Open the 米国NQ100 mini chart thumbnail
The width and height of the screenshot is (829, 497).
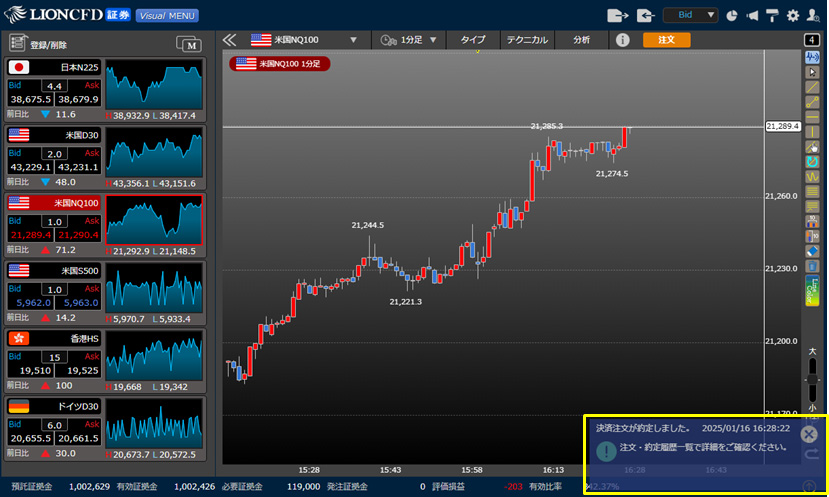pyautogui.click(x=154, y=220)
